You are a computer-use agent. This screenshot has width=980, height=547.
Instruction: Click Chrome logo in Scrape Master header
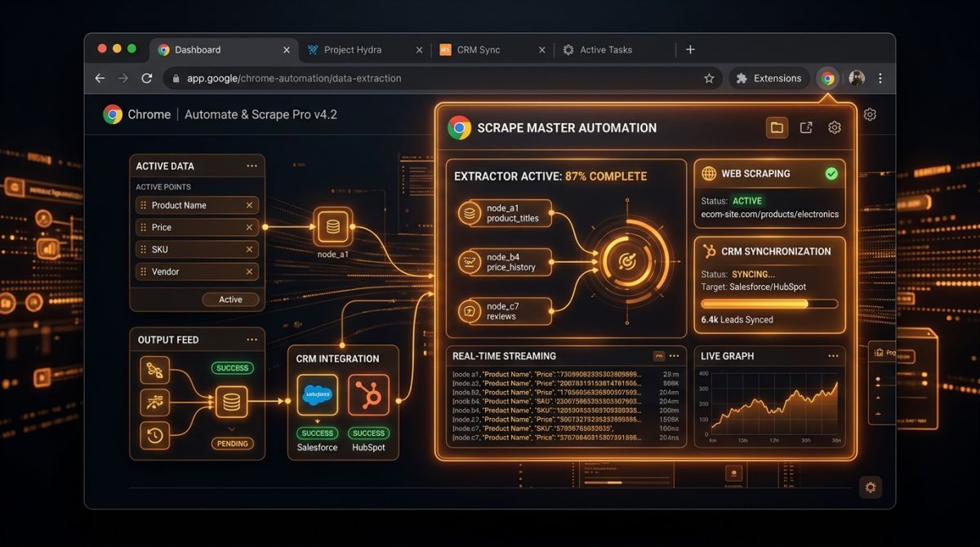coord(459,127)
